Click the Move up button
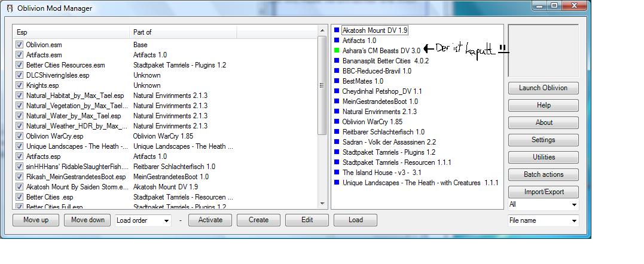The height and width of the screenshot is (264, 644). click(x=36, y=220)
